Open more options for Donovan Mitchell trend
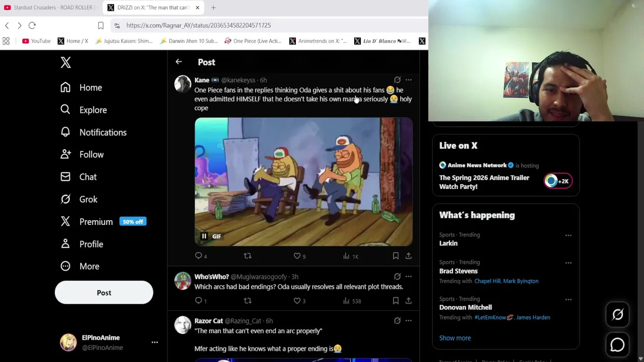 (568, 299)
